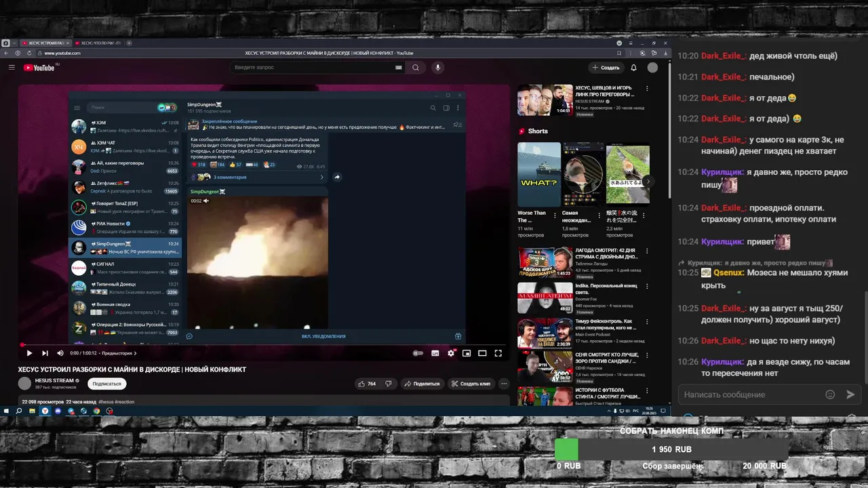868x488 pixels.
Task: Mute the video volume speaker icon
Action: click(x=60, y=353)
